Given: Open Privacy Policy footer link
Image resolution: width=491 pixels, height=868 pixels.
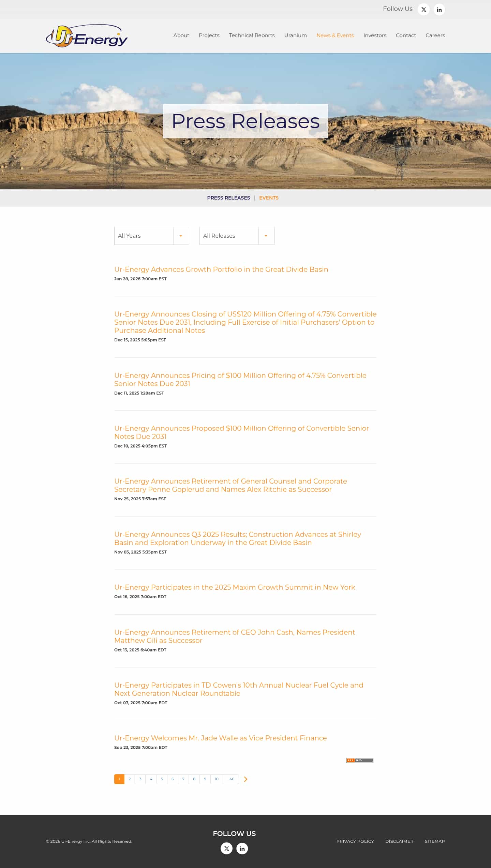Looking at the screenshot, I should tap(355, 841).
